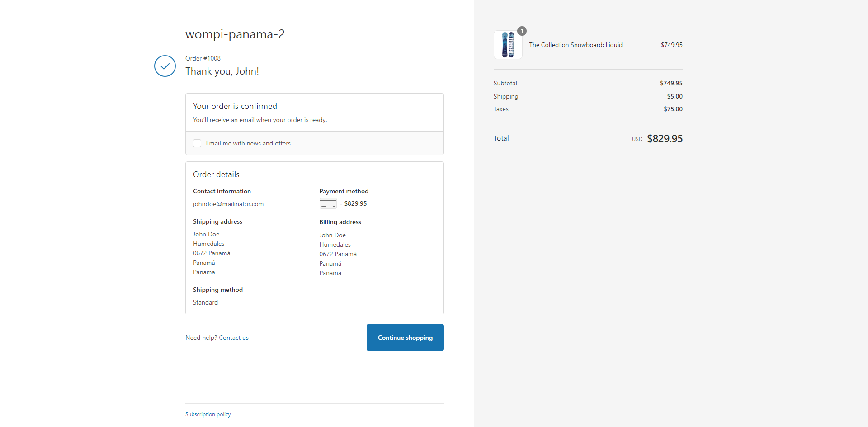Enable the Email me with news and offers checkbox
The image size is (868, 427).
(197, 143)
